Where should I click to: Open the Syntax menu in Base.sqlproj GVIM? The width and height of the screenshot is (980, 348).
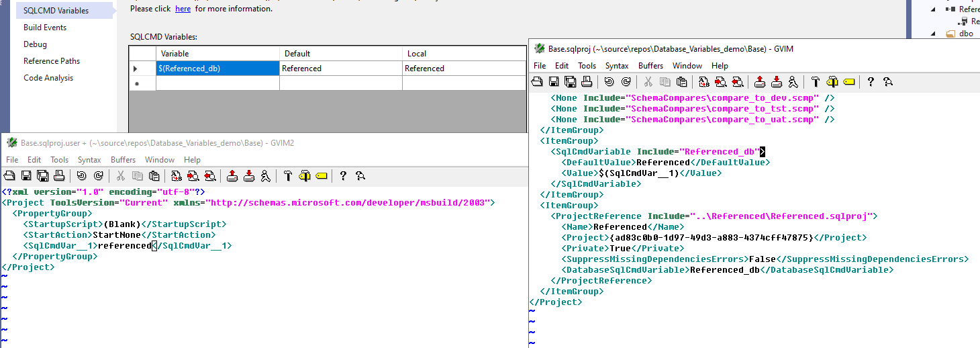coord(617,66)
